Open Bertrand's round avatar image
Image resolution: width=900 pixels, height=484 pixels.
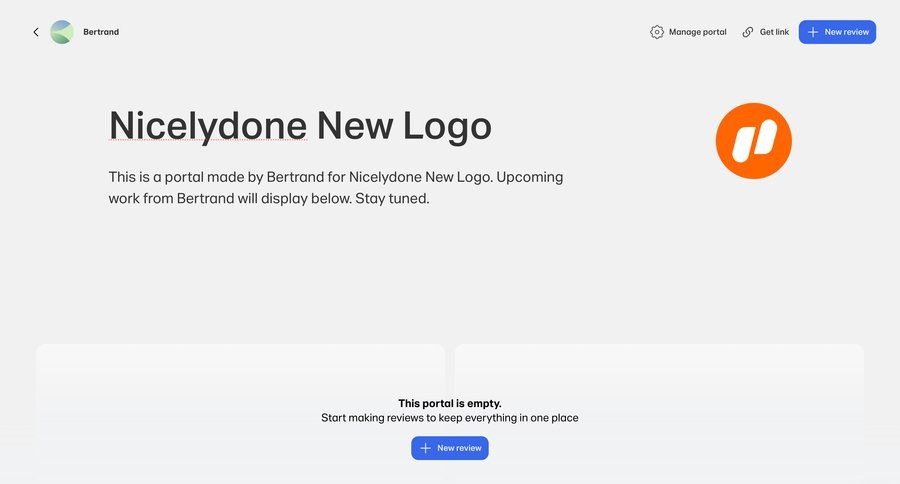(62, 32)
